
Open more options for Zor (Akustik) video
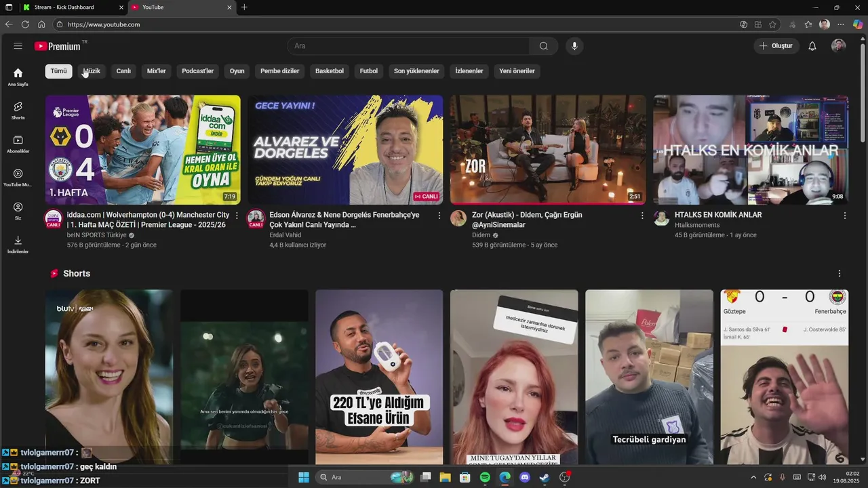click(x=642, y=216)
